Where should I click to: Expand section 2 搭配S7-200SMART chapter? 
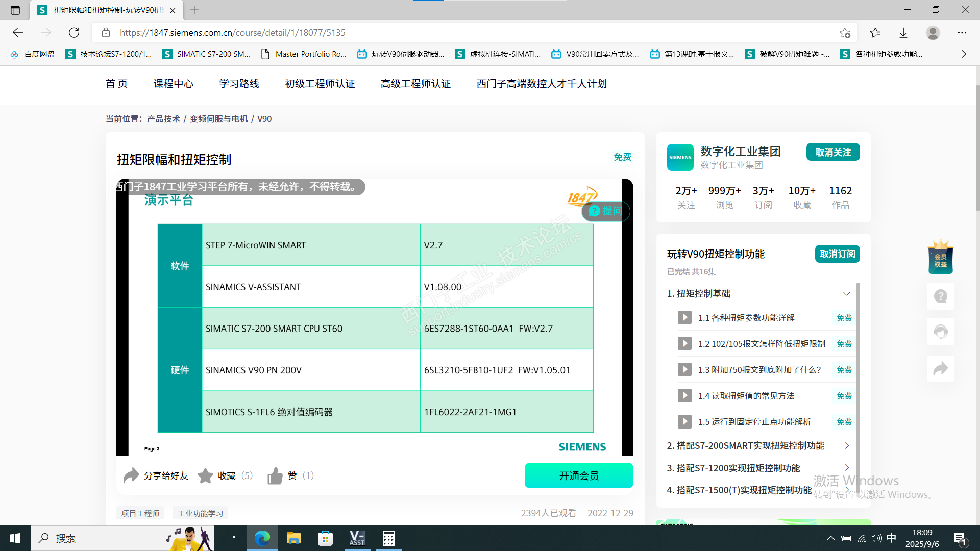(846, 446)
